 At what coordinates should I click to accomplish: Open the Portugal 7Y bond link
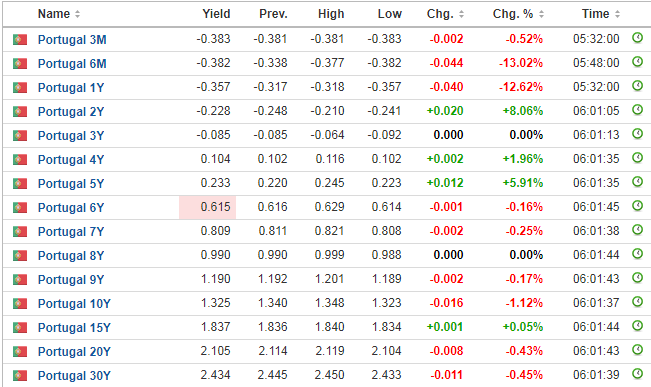[71, 232]
